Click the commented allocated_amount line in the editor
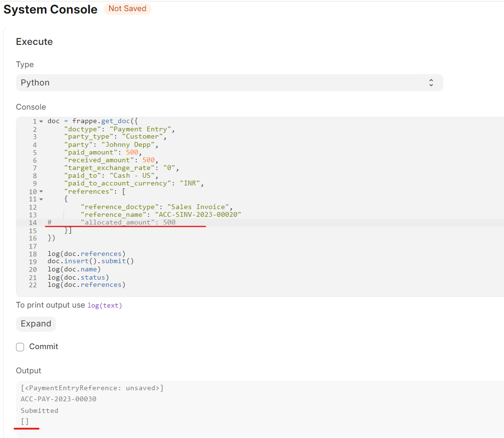 click(126, 222)
